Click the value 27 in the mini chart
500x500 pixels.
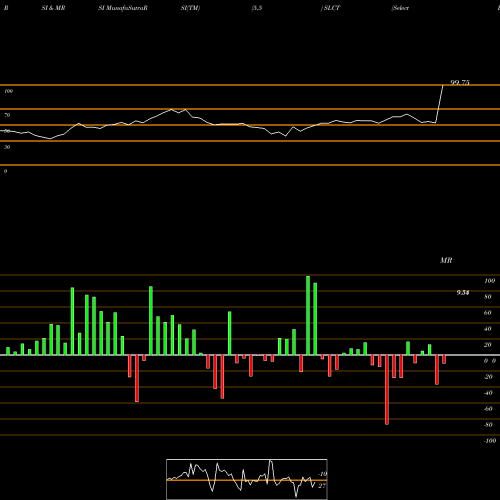pyautogui.click(x=322, y=486)
